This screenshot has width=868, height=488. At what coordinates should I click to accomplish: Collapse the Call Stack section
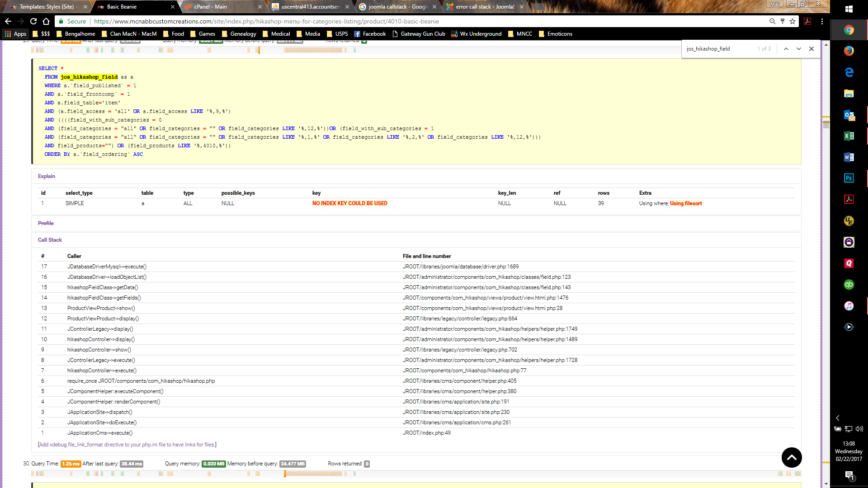(50, 240)
